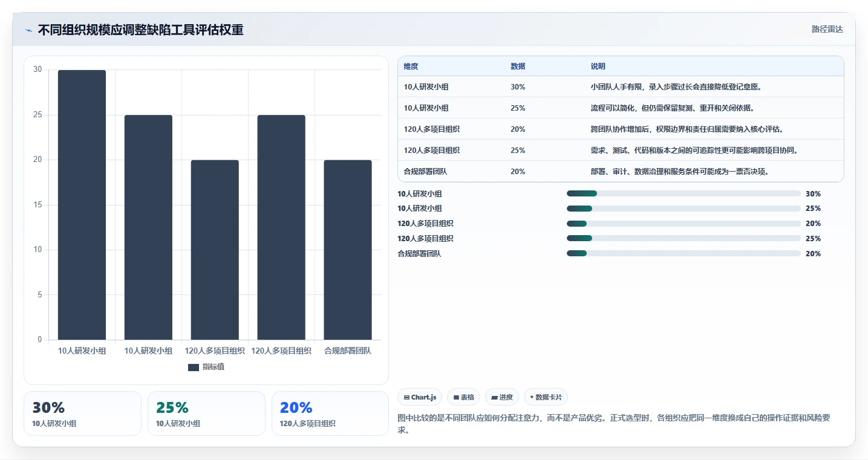Click the 合规部署团队 label above the progress bars' end
Screen dimensions: 868x460
click(419, 254)
